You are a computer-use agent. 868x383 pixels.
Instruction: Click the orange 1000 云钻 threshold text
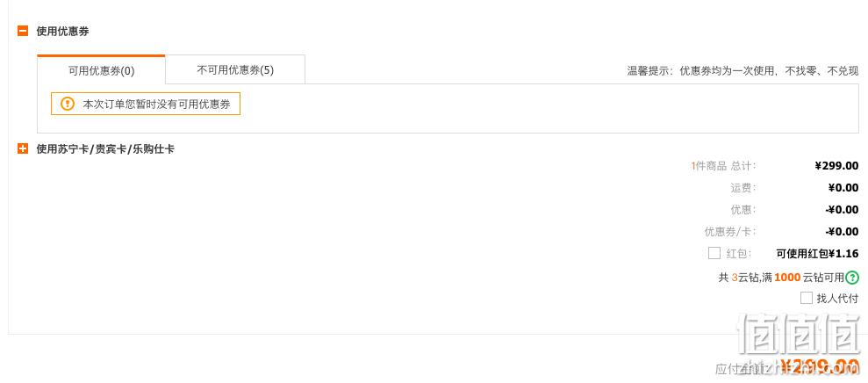tap(787, 277)
